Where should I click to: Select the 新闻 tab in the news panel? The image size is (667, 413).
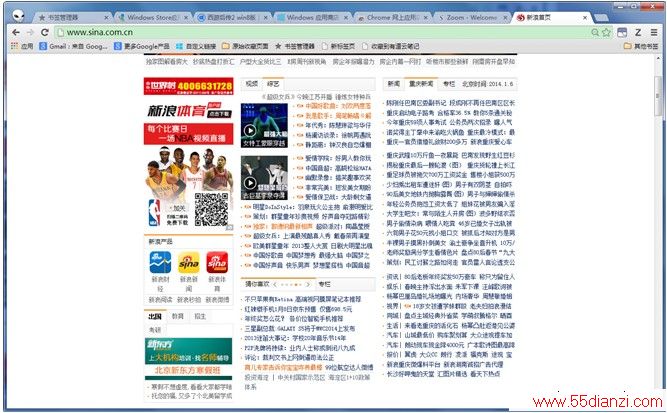click(x=393, y=84)
